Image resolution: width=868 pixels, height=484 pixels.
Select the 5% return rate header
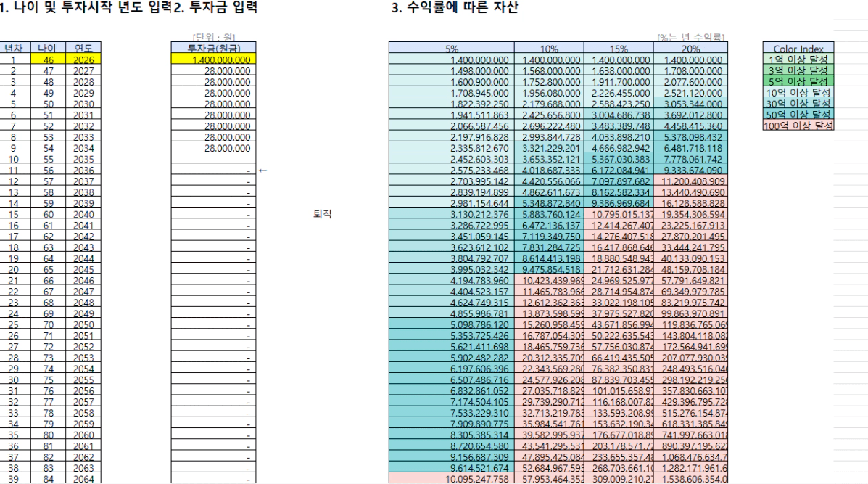[450, 48]
